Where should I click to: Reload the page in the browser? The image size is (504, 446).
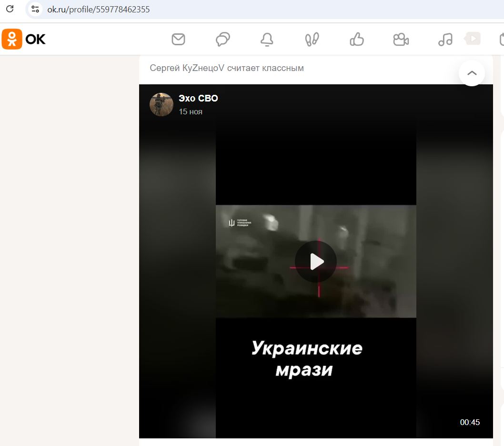coord(10,9)
